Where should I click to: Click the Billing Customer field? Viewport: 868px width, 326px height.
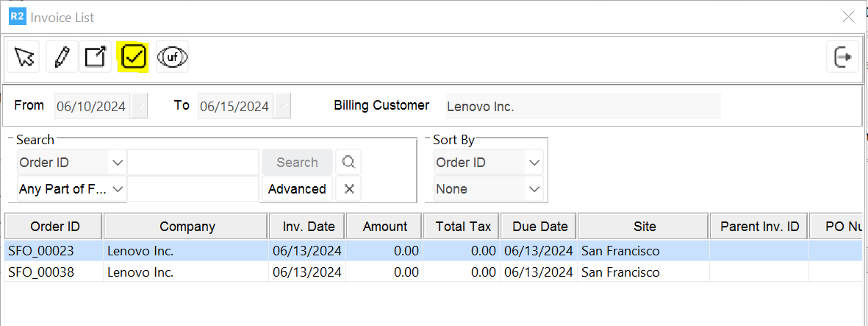point(583,106)
